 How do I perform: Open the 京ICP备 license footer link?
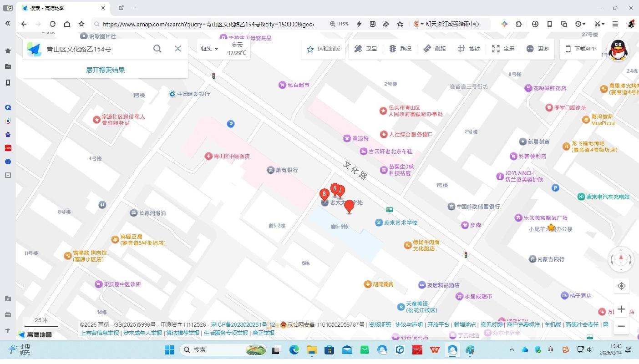[243, 324]
